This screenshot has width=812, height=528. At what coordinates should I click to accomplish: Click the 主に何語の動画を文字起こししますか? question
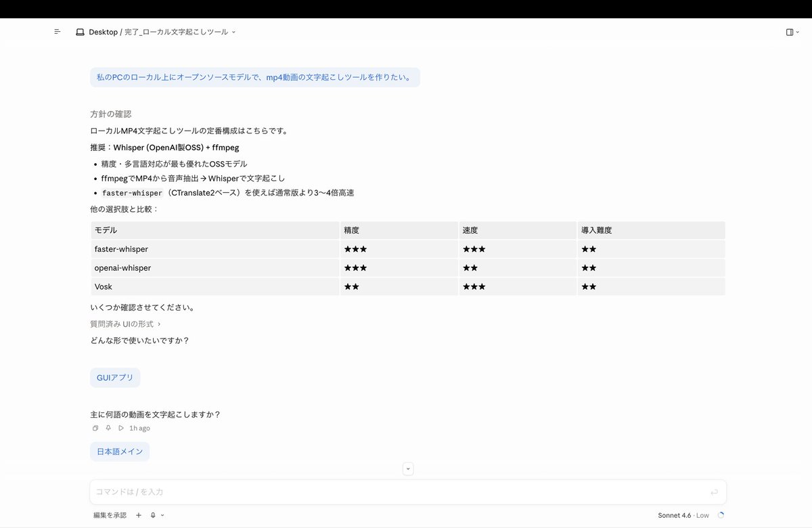click(x=155, y=414)
